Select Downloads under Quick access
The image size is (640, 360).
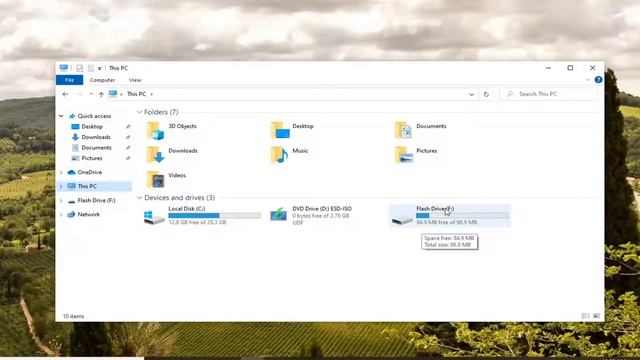click(x=96, y=137)
